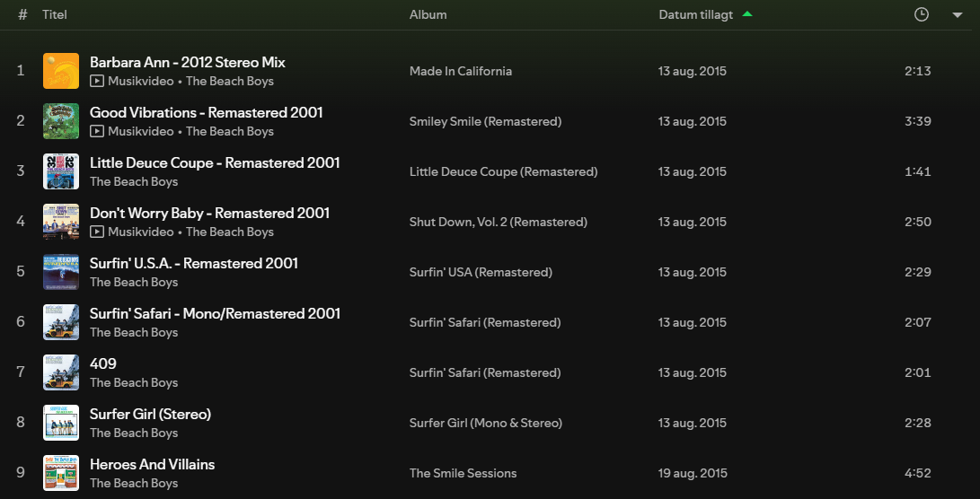
Task: Open Barbara Ann album cover thumbnail
Action: (x=60, y=71)
